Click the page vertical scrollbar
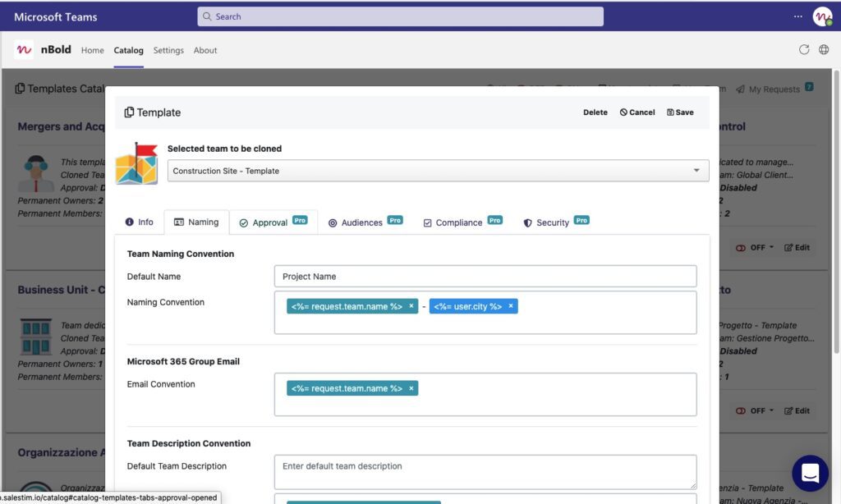The height and width of the screenshot is (504, 841). (836, 211)
